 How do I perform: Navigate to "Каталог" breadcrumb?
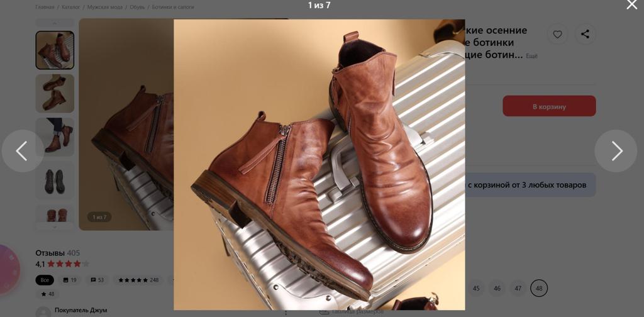pyautogui.click(x=70, y=7)
